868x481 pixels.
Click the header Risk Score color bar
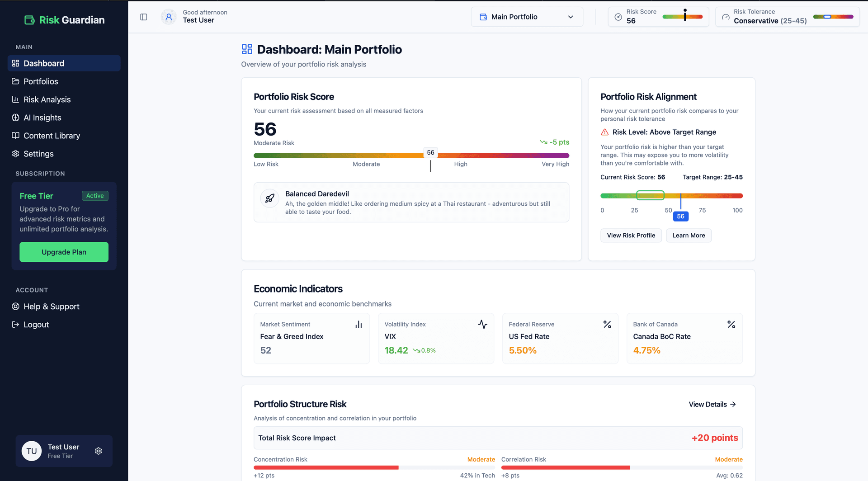pos(683,17)
